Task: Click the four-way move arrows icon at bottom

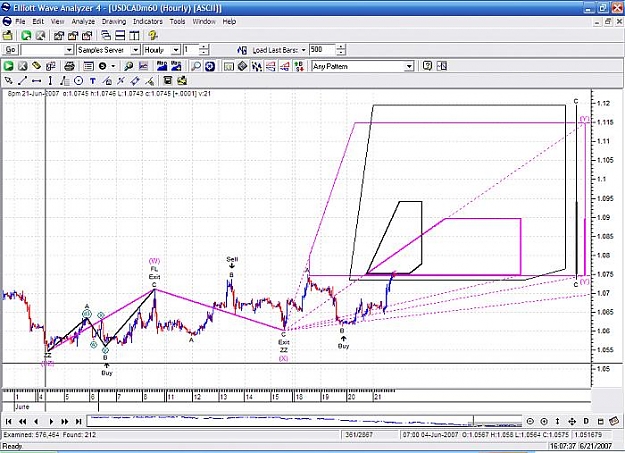Action: (x=572, y=421)
